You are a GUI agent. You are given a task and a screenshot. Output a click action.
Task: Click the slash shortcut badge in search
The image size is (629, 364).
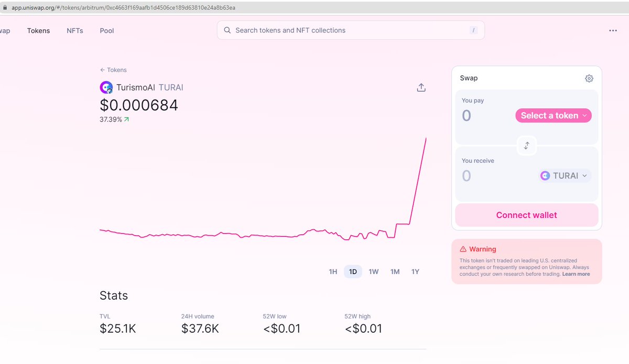(474, 30)
